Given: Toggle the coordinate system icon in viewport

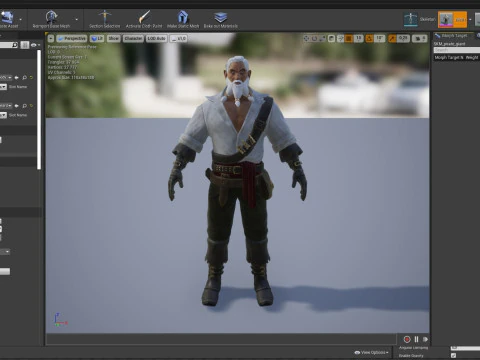Looking at the screenshot, I should 331,39.
